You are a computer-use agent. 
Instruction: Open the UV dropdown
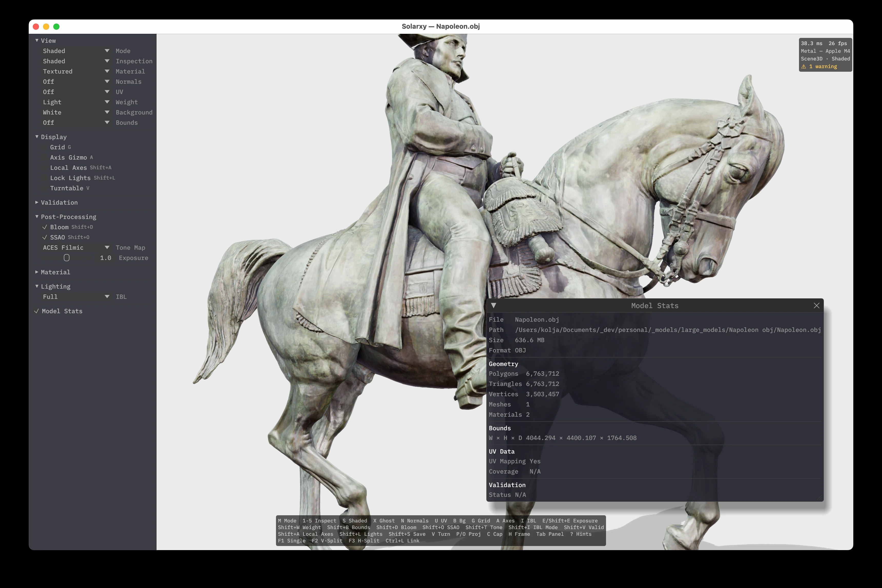(x=76, y=92)
